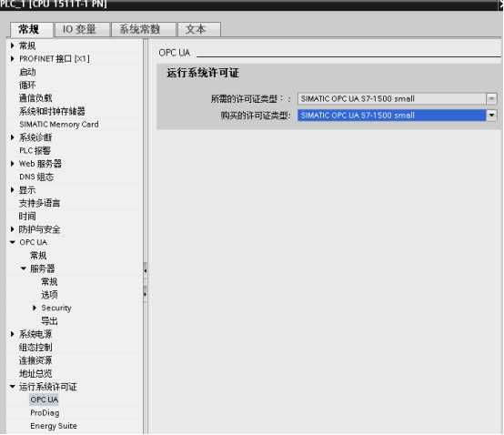Click the lower arrow on the pane splitter
The width and height of the screenshot is (504, 435).
pos(146,294)
